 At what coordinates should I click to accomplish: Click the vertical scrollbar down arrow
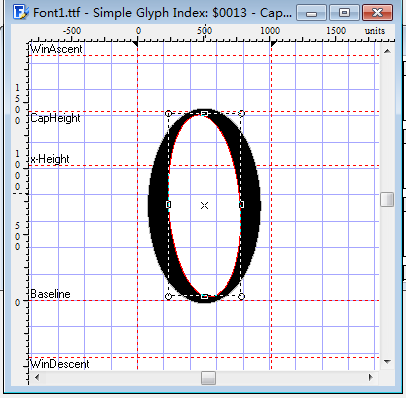[x=387, y=361]
